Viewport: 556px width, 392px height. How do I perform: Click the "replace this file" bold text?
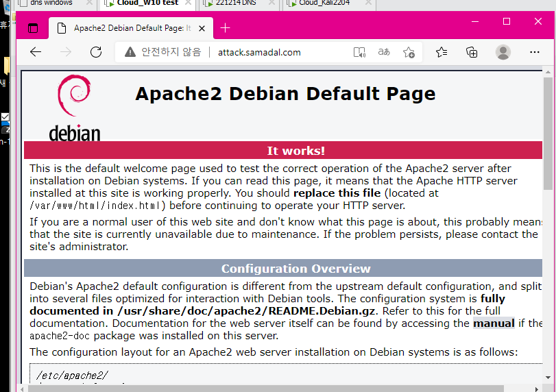(337, 193)
